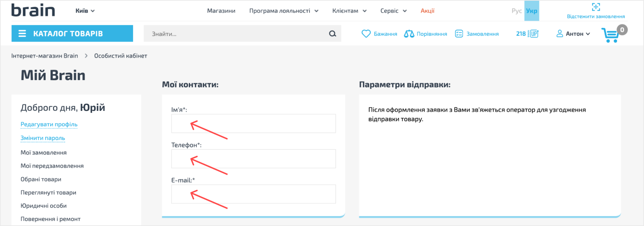Select the Укр language option

tap(531, 11)
